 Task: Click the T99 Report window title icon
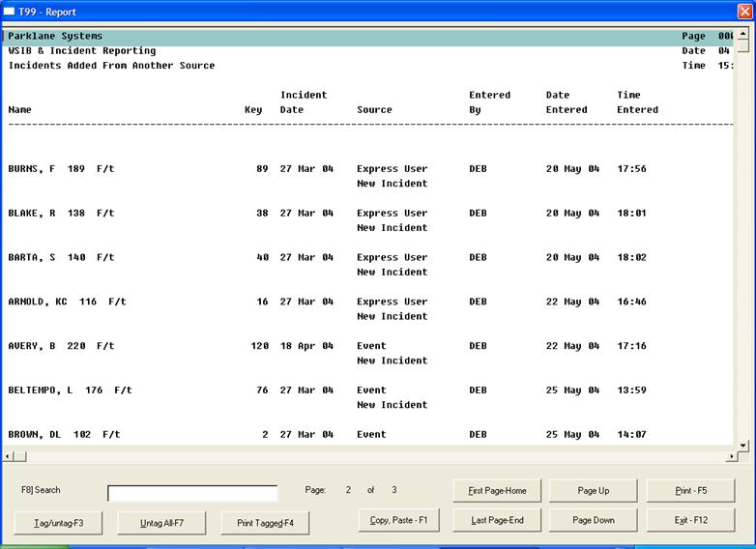10,12
